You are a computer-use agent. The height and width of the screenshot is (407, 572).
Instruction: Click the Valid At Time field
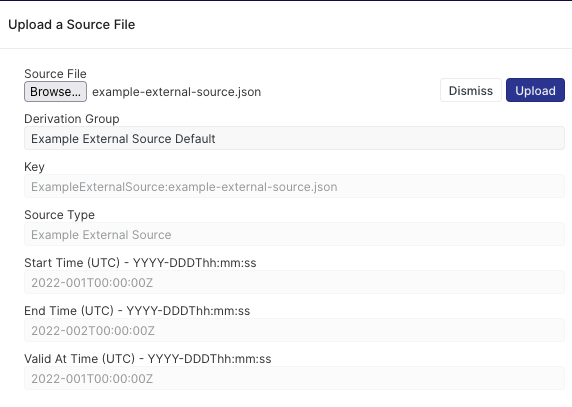[294, 378]
